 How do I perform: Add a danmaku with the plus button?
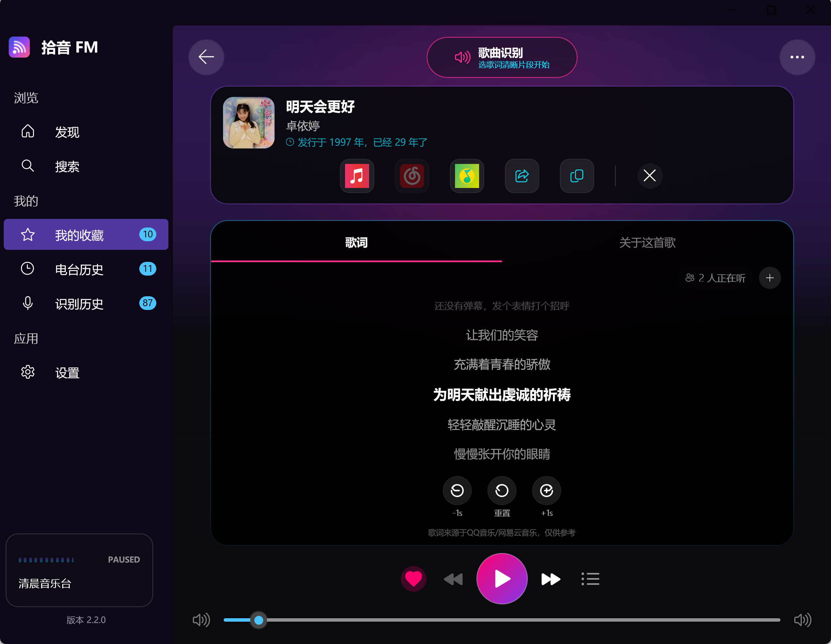[770, 278]
